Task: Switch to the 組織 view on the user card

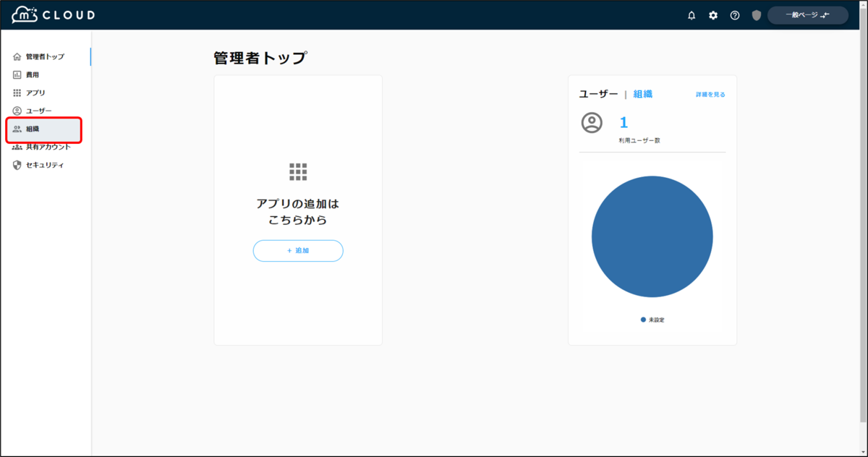Action: [x=643, y=94]
